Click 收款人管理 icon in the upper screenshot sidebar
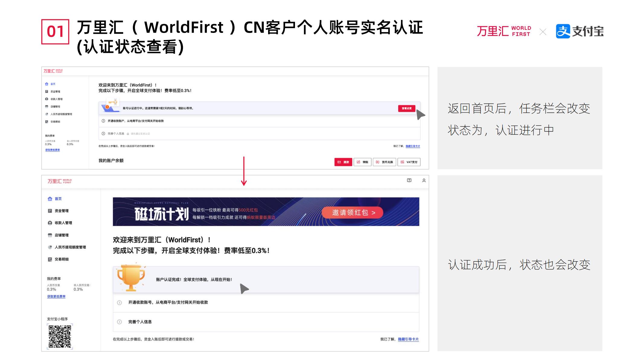Image resolution: width=644 pixels, height=362 pixels. pos(46,99)
